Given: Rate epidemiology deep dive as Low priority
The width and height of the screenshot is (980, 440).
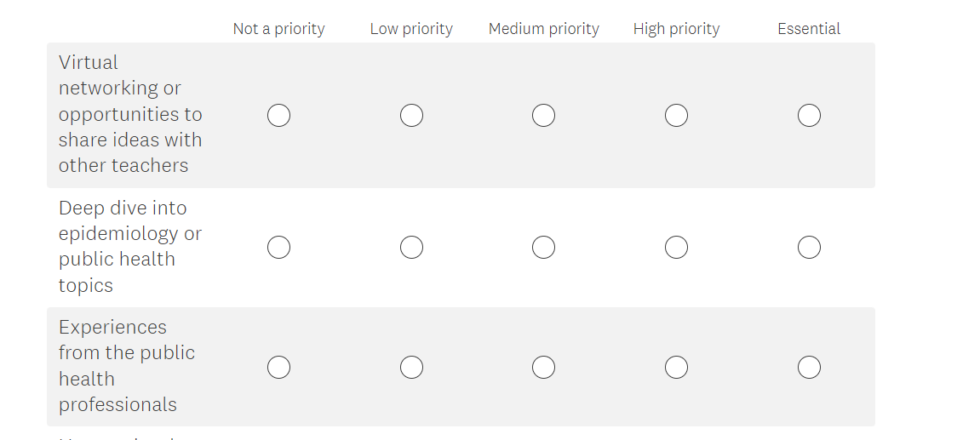Looking at the screenshot, I should pyautogui.click(x=411, y=247).
